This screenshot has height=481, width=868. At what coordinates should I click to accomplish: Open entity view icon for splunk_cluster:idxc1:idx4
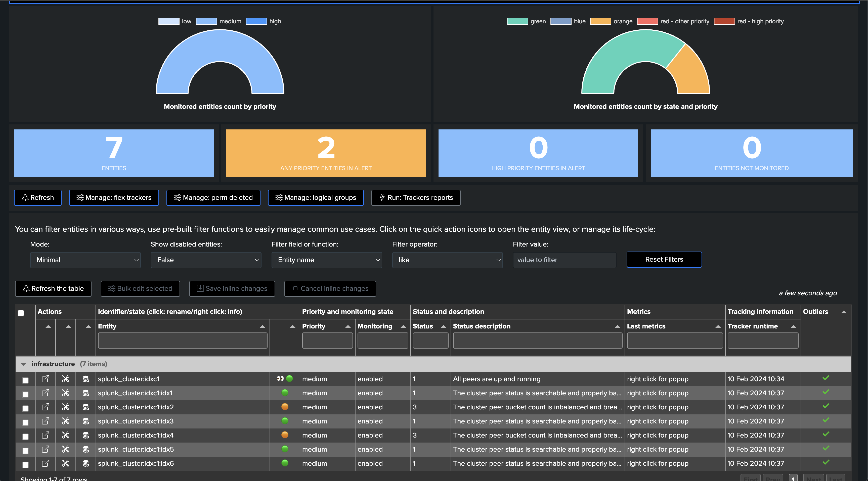[45, 435]
